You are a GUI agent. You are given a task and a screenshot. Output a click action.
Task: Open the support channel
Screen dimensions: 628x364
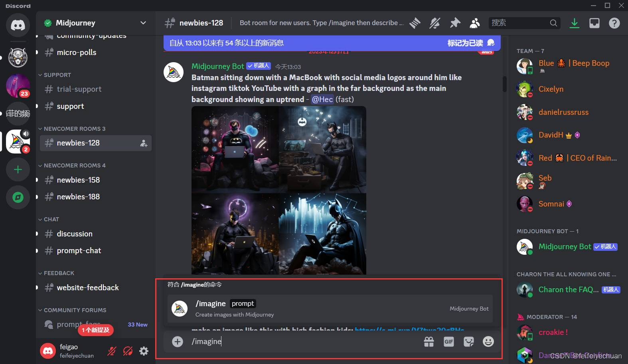96,106
